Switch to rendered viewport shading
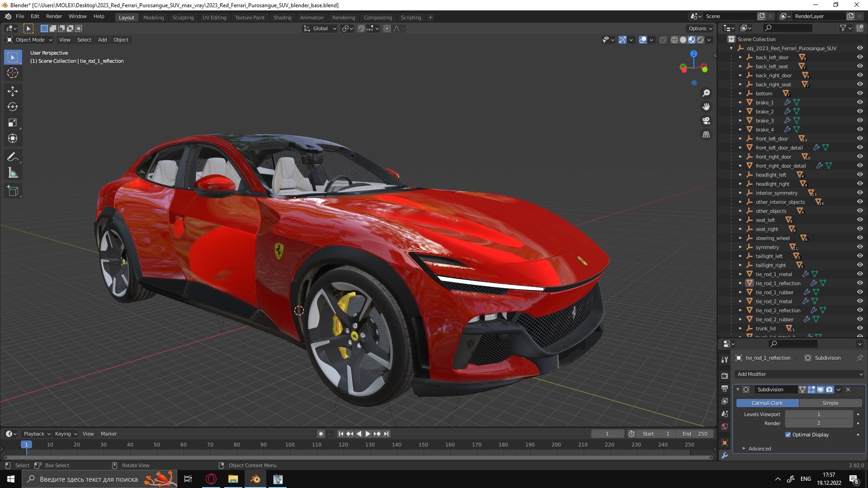This screenshot has width=868, height=488. [x=700, y=40]
